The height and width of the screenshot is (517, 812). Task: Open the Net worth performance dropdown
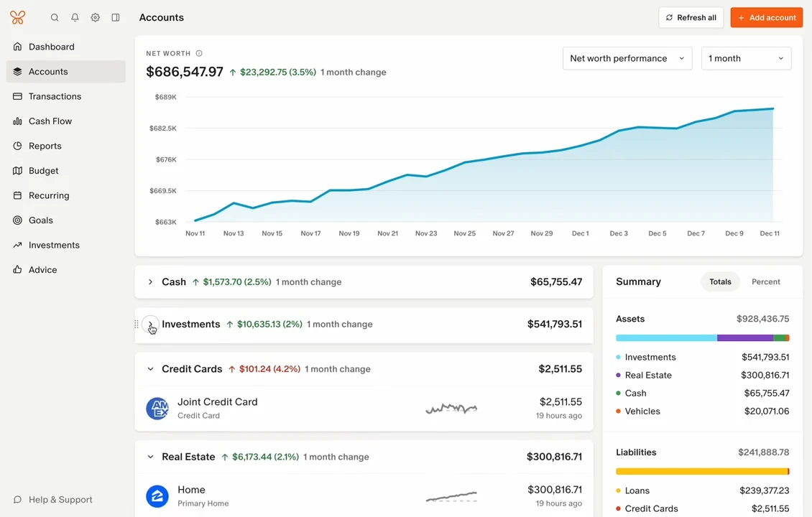[x=627, y=58]
